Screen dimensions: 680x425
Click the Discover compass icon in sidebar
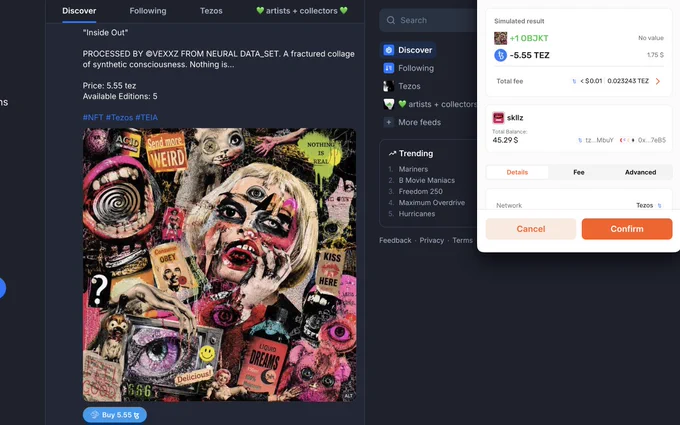point(389,50)
